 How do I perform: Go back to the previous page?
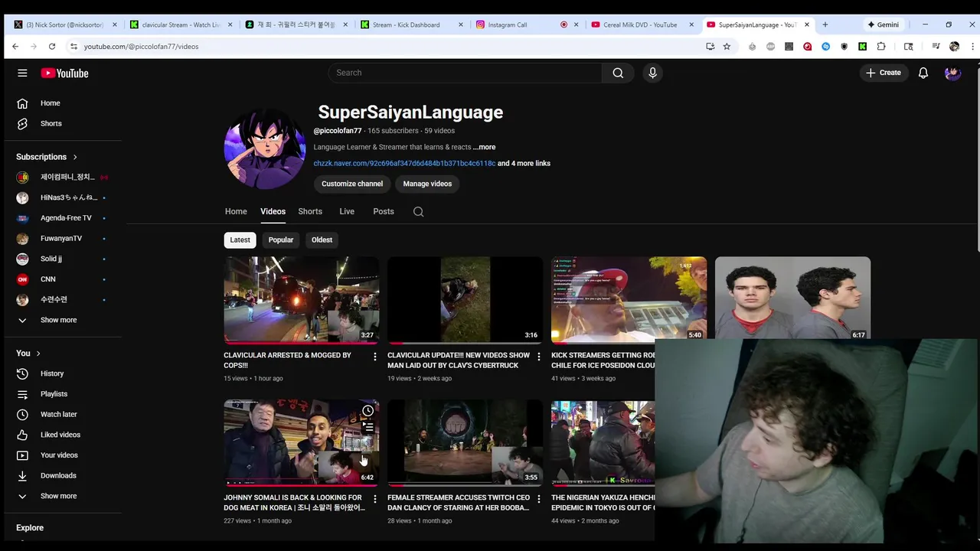pyautogui.click(x=15, y=47)
